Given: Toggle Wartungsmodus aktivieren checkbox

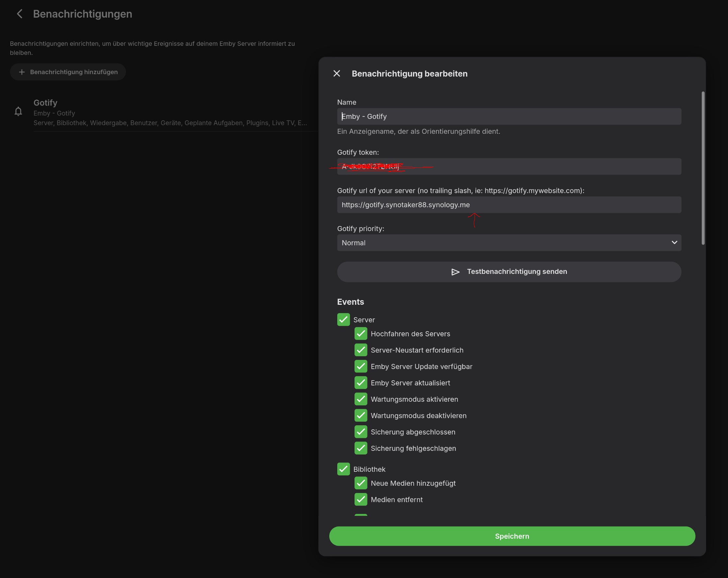Looking at the screenshot, I should click(x=361, y=399).
